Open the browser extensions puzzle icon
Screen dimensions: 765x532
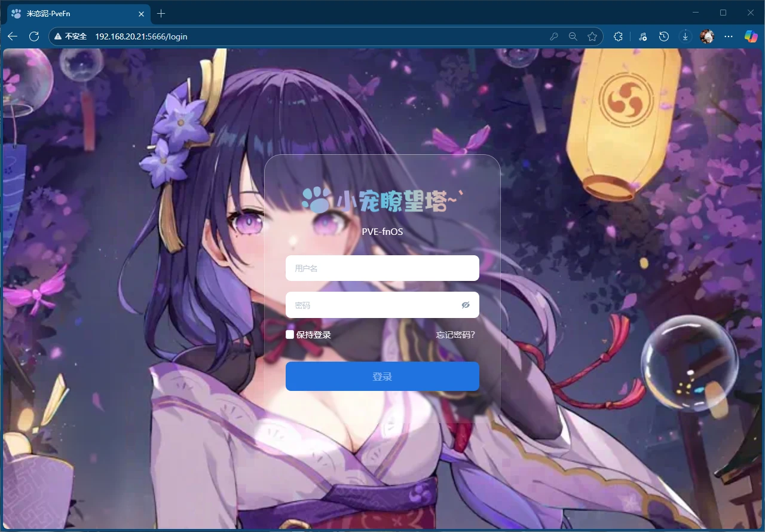pos(618,36)
